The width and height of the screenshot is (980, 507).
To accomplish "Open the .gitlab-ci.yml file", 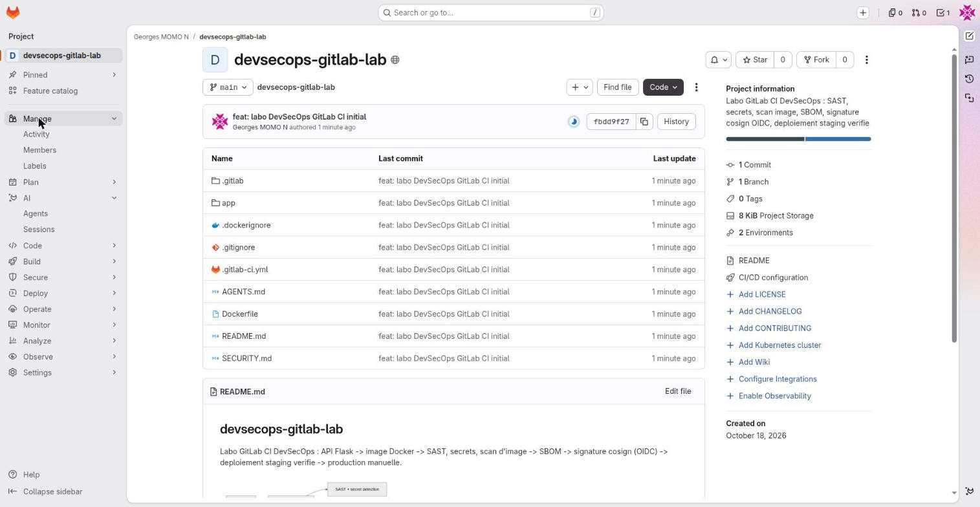I will [245, 270].
